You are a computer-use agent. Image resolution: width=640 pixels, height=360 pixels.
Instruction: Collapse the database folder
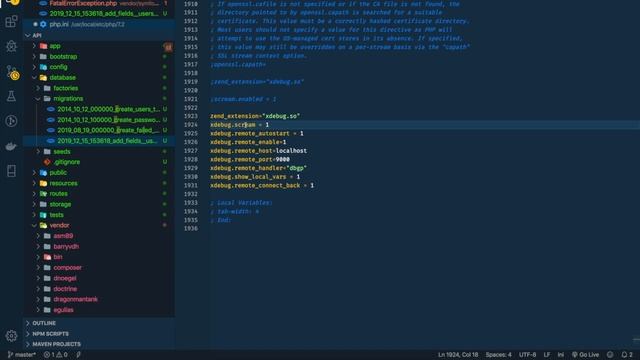click(99, 78)
